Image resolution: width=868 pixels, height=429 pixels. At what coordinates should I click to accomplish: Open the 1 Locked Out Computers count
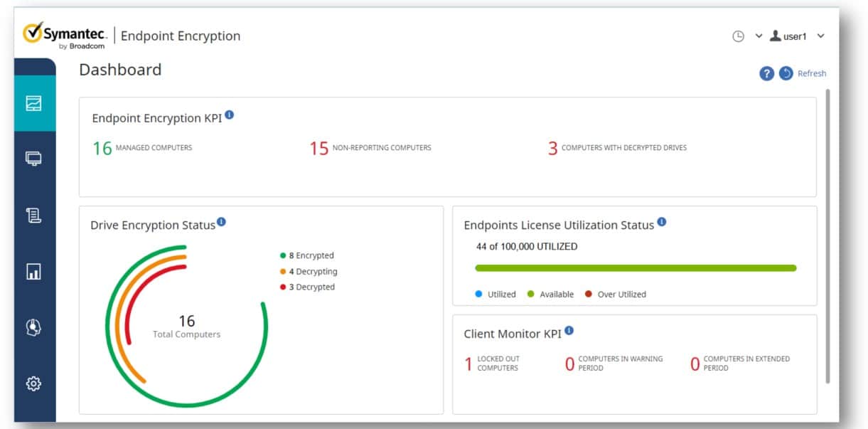pyautogui.click(x=468, y=364)
